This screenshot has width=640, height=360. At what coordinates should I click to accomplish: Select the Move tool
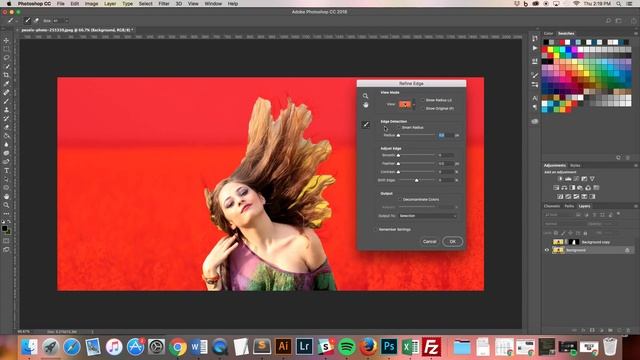point(6,40)
